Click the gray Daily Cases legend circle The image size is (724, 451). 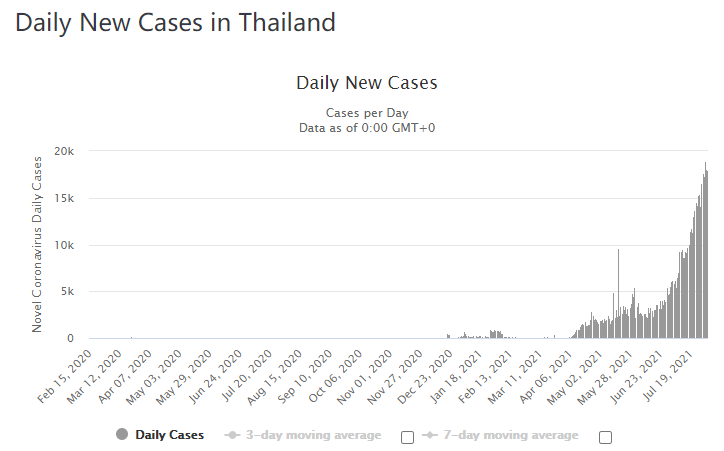(123, 435)
